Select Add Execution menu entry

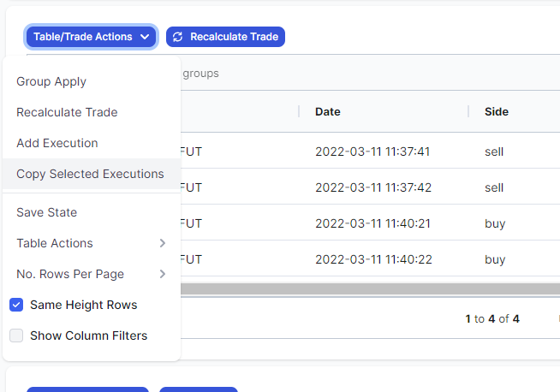92,143
